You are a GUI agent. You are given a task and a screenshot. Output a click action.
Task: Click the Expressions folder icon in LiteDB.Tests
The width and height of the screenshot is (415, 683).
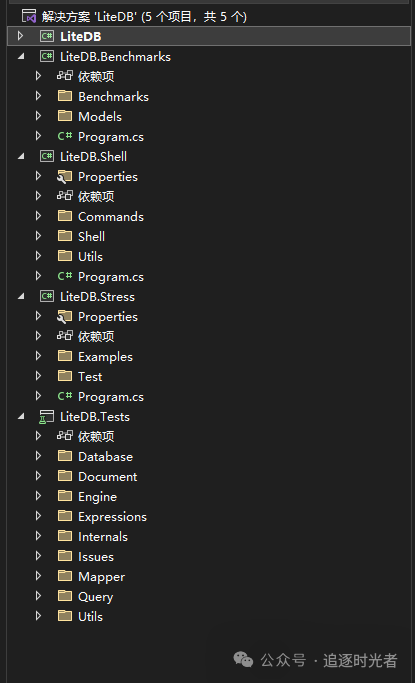(x=65, y=516)
